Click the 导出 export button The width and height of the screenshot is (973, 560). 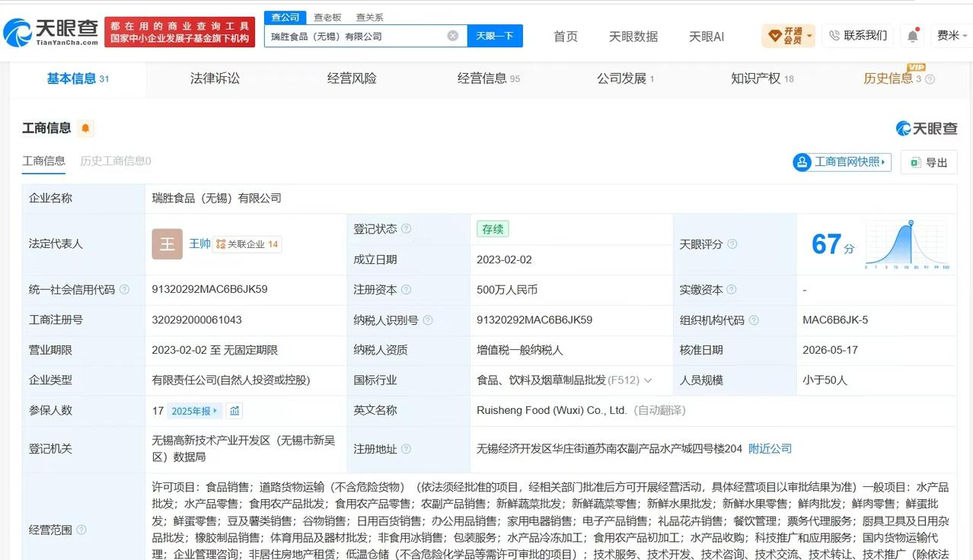[x=929, y=162]
